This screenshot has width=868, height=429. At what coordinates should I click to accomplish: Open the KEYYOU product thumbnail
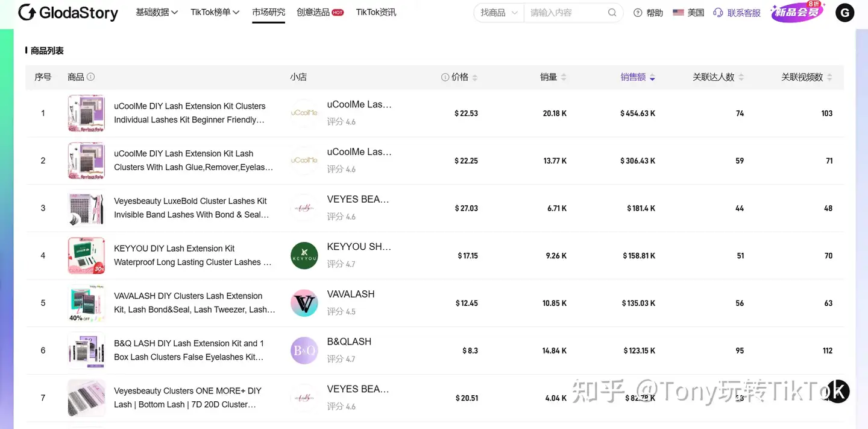pyautogui.click(x=86, y=256)
